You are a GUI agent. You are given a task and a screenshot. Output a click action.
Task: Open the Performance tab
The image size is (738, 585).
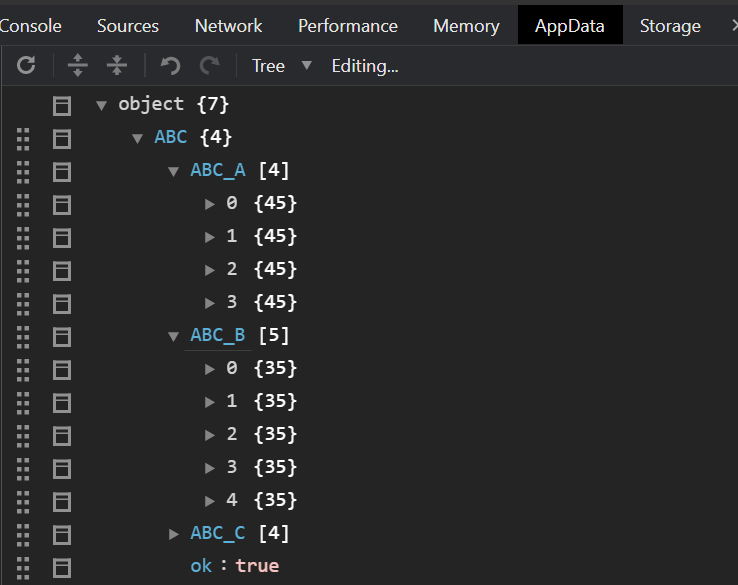347,26
